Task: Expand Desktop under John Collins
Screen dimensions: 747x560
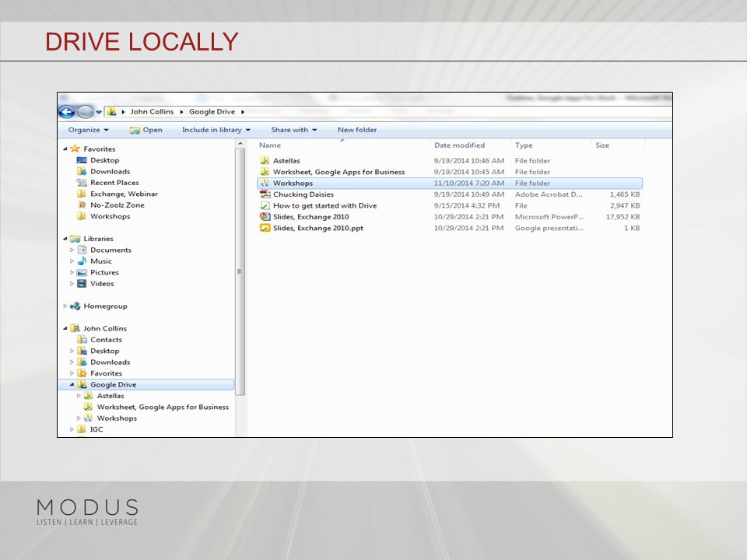Action: (72, 351)
